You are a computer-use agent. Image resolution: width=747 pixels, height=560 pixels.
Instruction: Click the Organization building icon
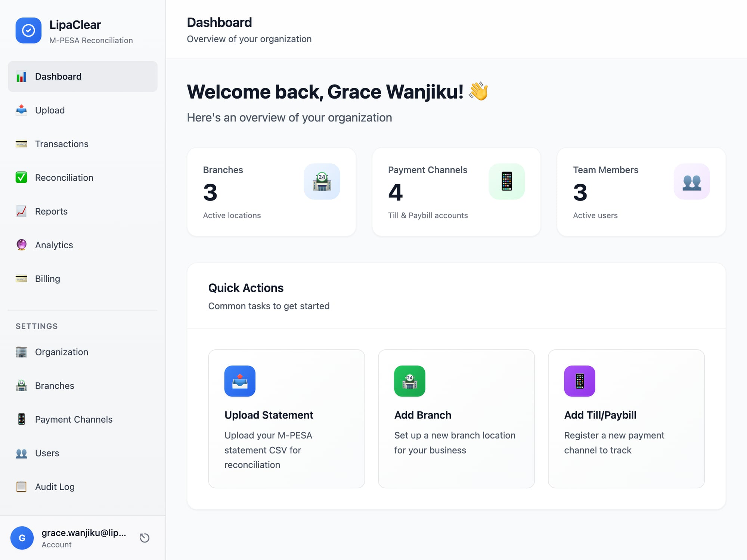pos(21,352)
